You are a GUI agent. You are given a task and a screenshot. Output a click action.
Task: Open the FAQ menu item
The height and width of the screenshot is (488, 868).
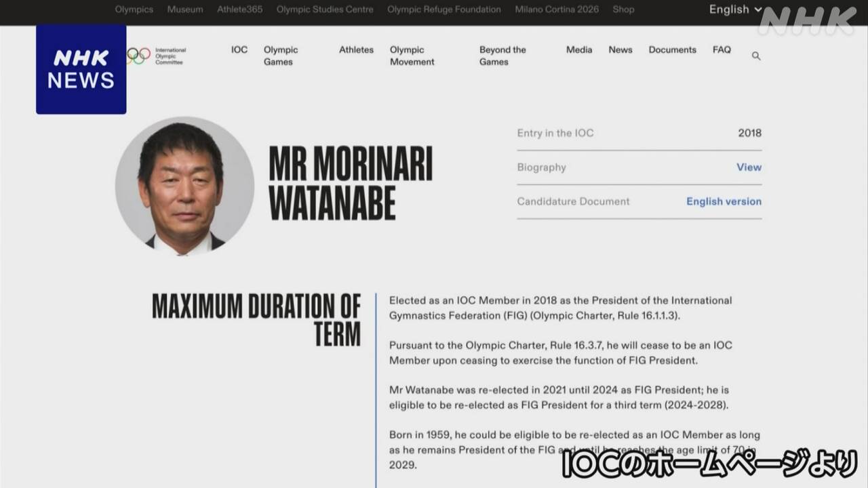[722, 49]
